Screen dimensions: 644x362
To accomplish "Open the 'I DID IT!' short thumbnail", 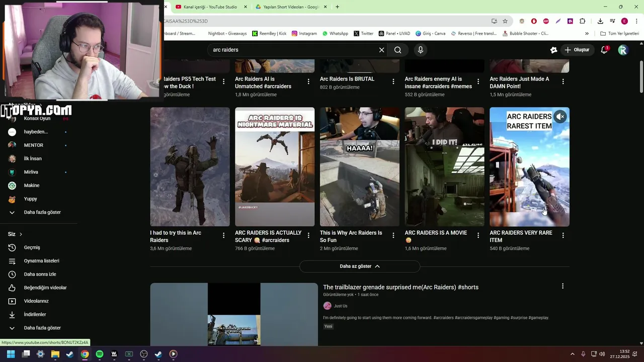I will [x=445, y=167].
